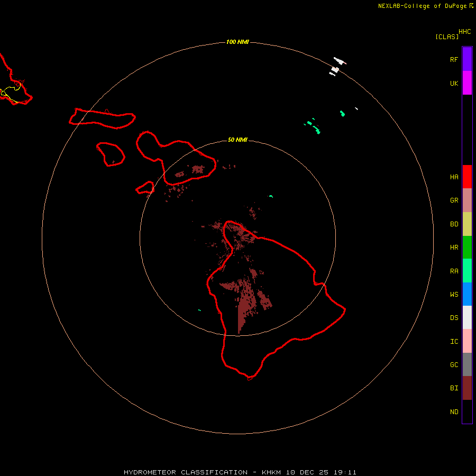Click the RF purple legend swatch
The width and height of the screenshot is (476, 476).
point(467,59)
